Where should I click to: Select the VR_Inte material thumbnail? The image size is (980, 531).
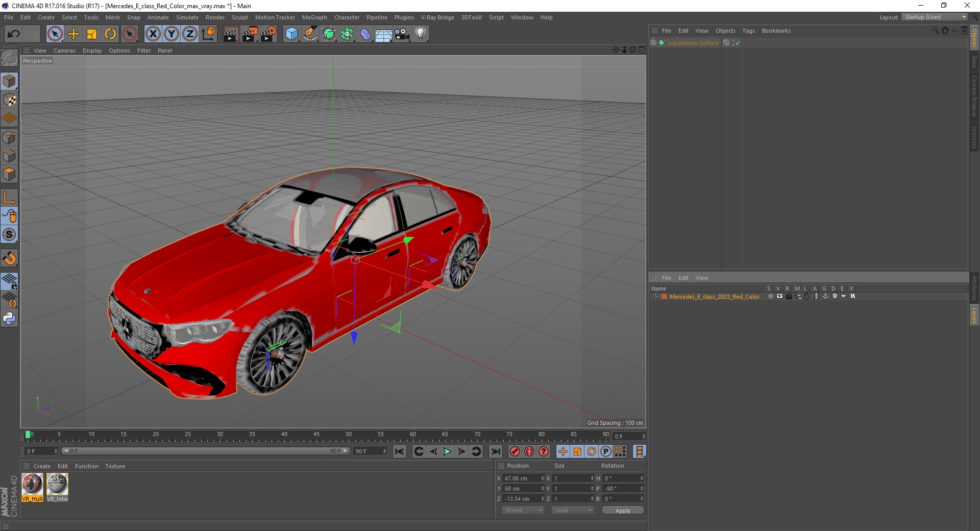[x=57, y=488]
